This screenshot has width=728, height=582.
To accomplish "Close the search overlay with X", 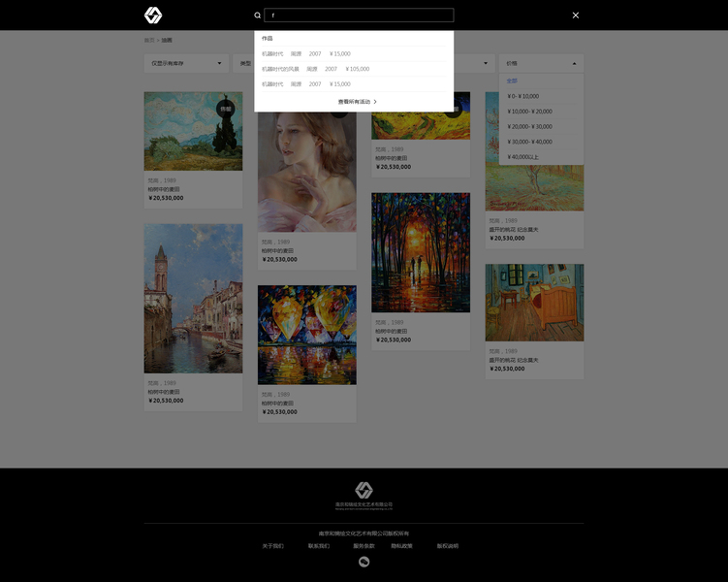I will point(575,16).
